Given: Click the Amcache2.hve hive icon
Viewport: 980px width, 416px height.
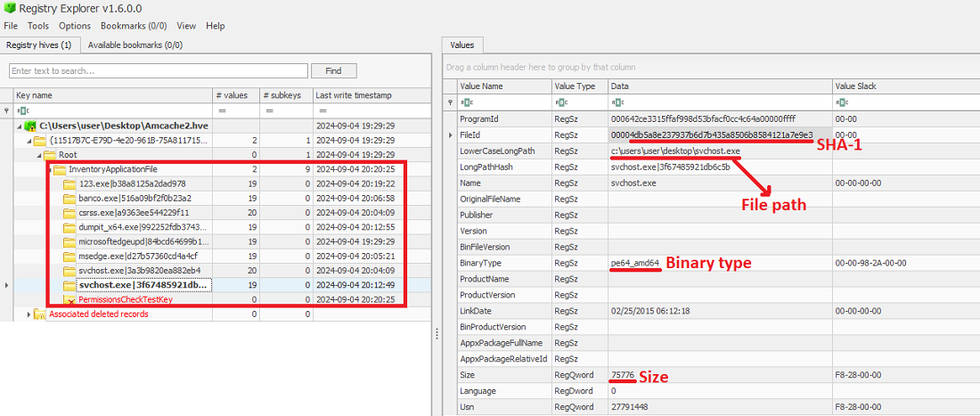Looking at the screenshot, I should point(31,126).
